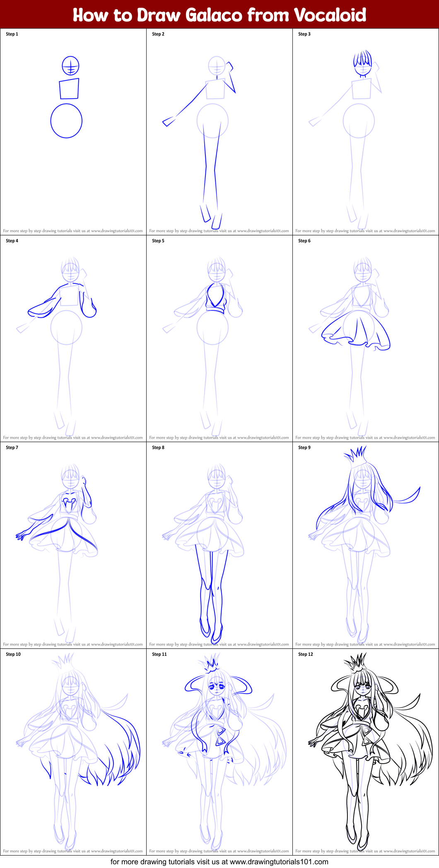Open the Step 5 drawing thumbnail
Image resolution: width=439 pixels, height=868 pixels.
219,338
